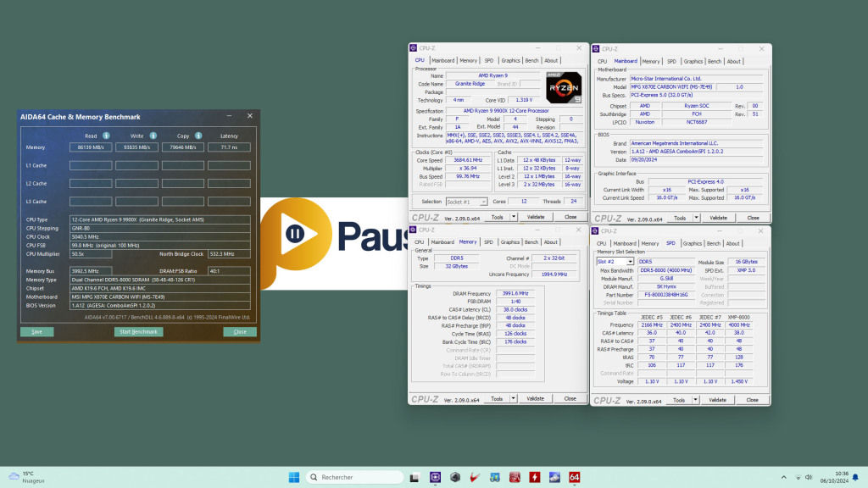The height and width of the screenshot is (488, 868).
Task: Open the Slot #2 memory slot dropdown
Action: point(629,260)
